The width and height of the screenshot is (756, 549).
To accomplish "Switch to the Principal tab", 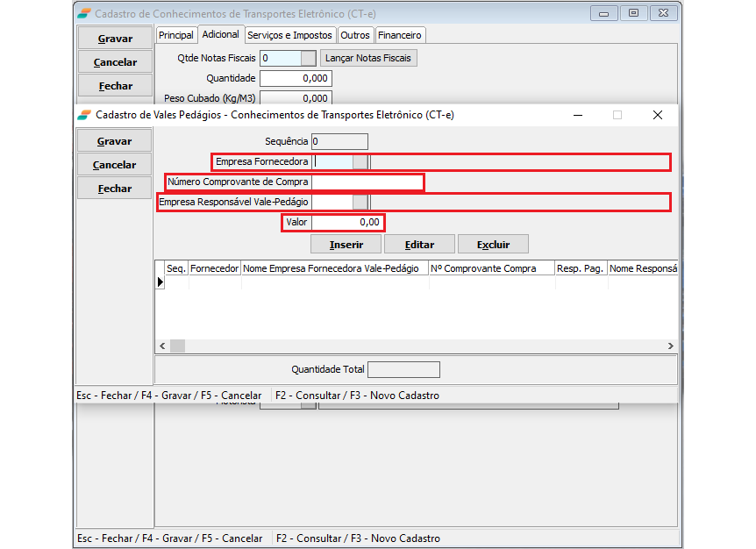I will pos(176,35).
